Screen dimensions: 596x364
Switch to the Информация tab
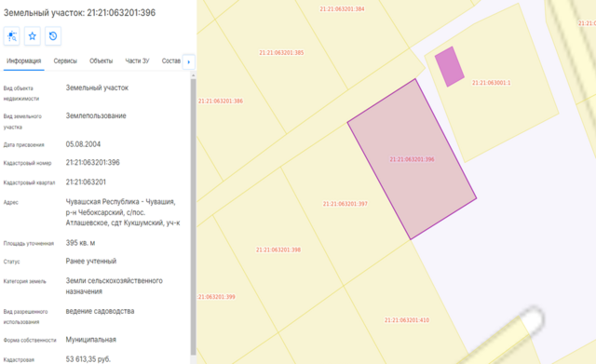click(24, 61)
